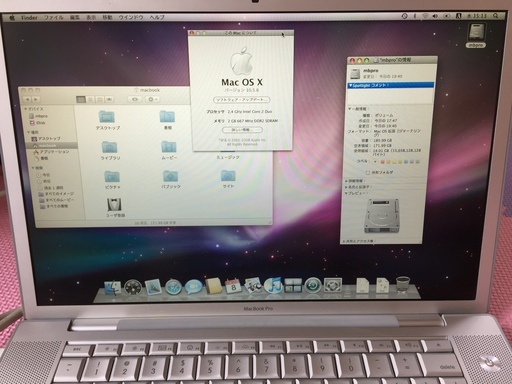Launch Safari compass icon in Dock
Screen dimensions: 512x384
(174, 287)
